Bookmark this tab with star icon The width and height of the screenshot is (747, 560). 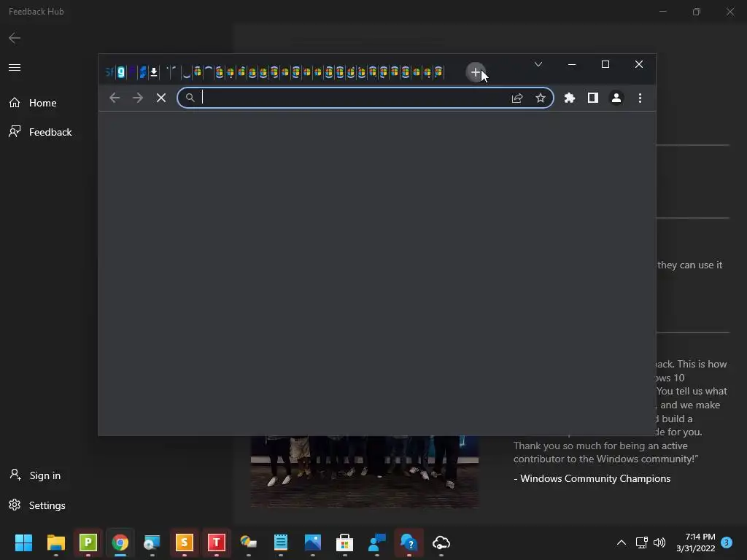(x=541, y=98)
